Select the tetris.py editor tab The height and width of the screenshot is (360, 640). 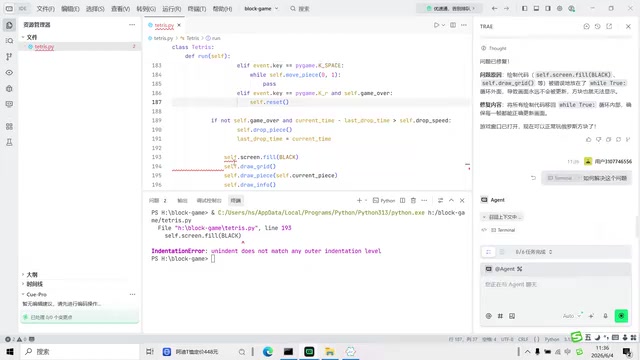point(164,25)
